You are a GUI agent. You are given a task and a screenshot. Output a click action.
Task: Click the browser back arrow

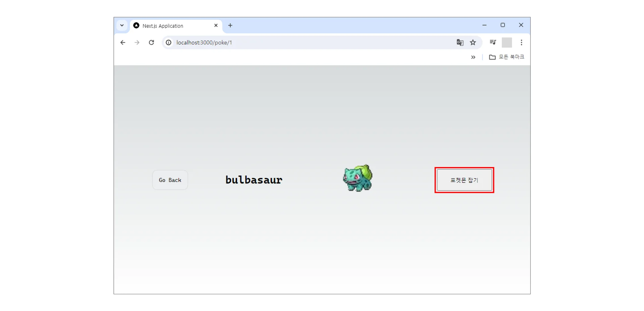click(x=123, y=43)
